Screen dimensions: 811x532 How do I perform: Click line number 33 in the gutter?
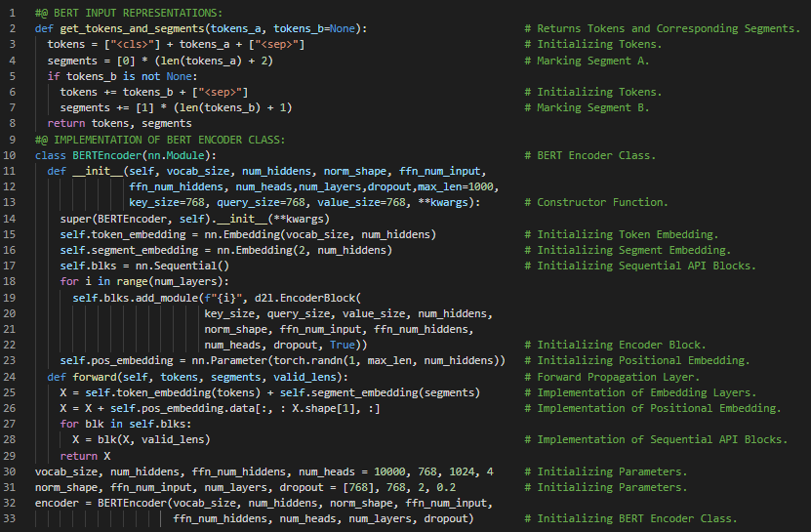tap(11, 518)
